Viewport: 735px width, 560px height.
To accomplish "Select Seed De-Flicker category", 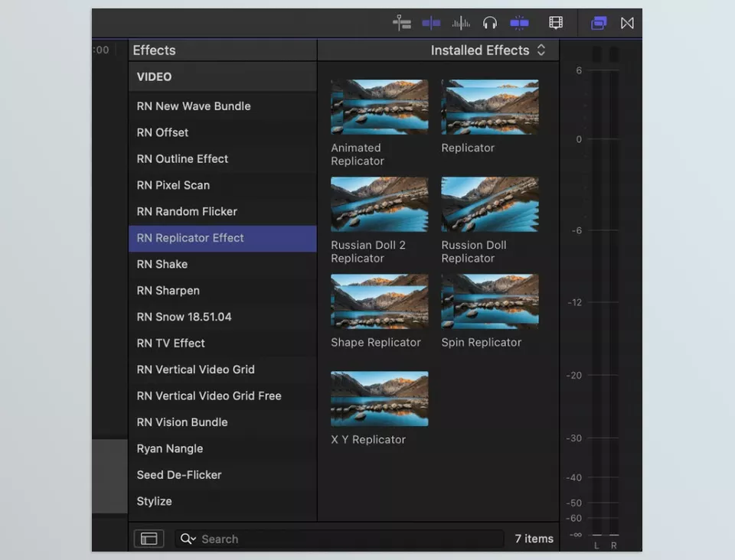I will pos(223,475).
